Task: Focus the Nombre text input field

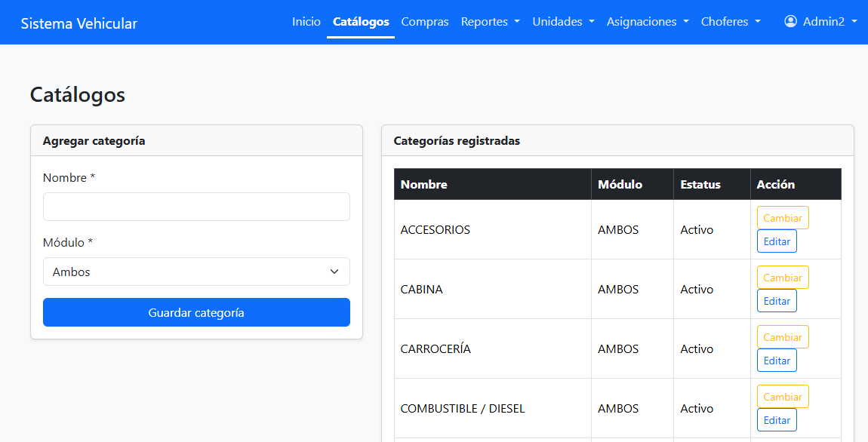Action: [x=196, y=207]
